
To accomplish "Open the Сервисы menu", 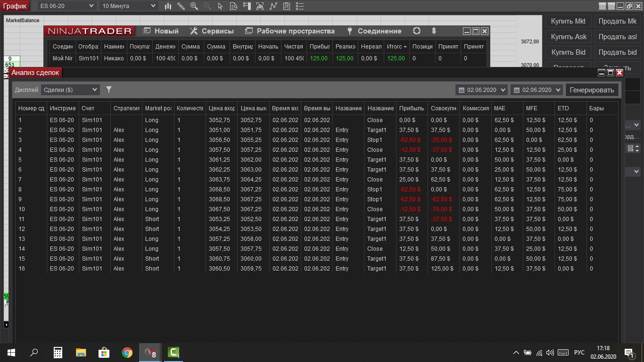I will 212,31.
